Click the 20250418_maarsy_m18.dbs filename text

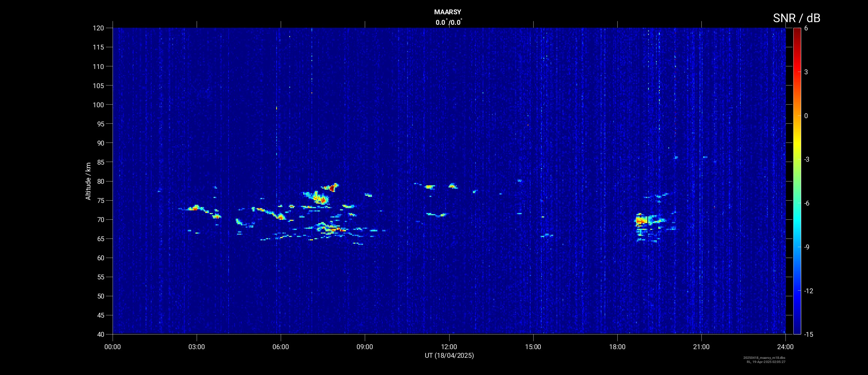point(764,358)
